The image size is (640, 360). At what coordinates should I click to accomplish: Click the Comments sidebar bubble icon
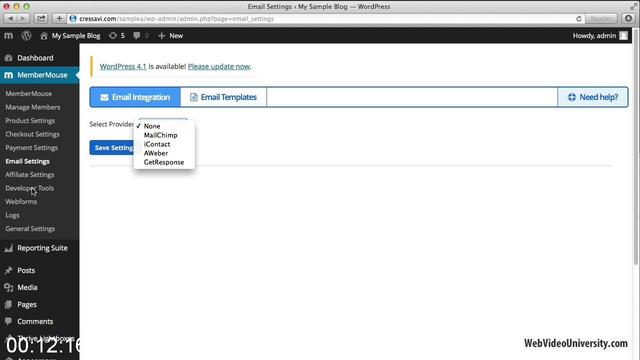pos(8,321)
